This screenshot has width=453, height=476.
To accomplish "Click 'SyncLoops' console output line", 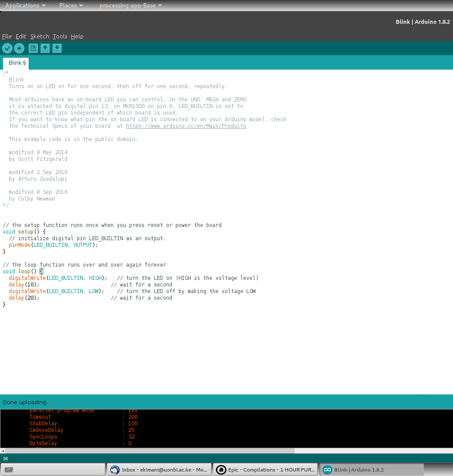I will click(x=82, y=437).
